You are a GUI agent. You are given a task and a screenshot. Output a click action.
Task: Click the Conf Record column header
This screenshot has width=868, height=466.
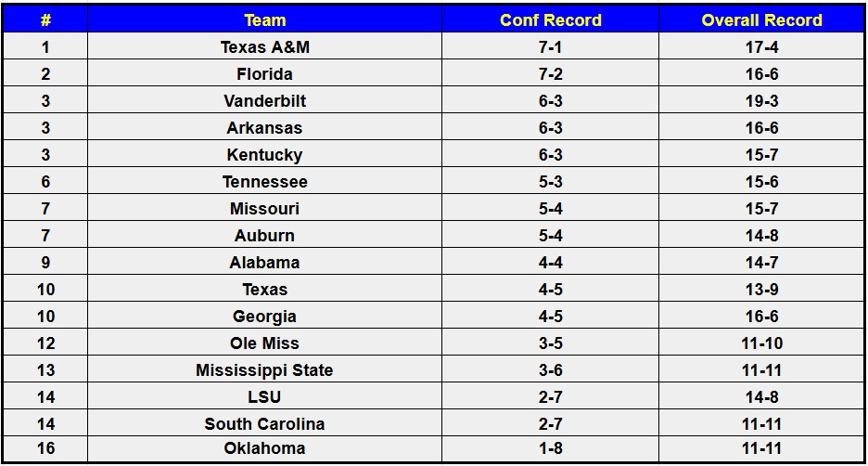pyautogui.click(x=550, y=19)
